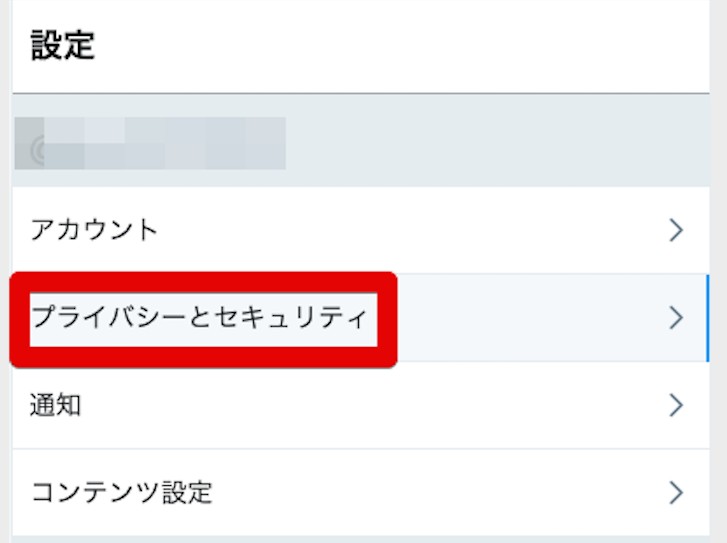Click the arrow icon beside アカウント
Viewport: 727px width, 543px height.
click(x=676, y=231)
